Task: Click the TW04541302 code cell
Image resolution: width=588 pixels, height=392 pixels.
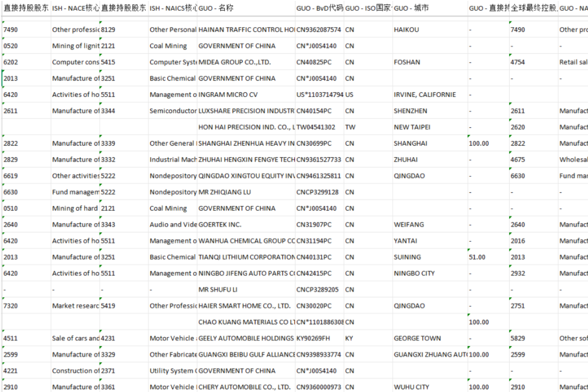Action: click(x=320, y=127)
